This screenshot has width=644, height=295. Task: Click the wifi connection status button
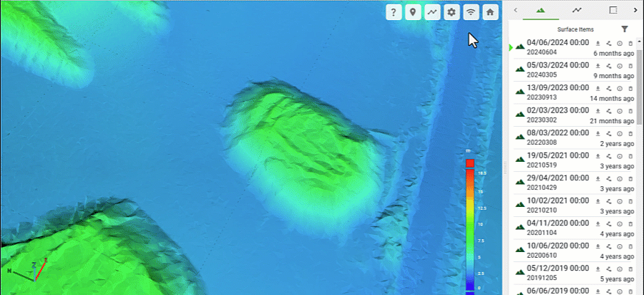(x=471, y=12)
